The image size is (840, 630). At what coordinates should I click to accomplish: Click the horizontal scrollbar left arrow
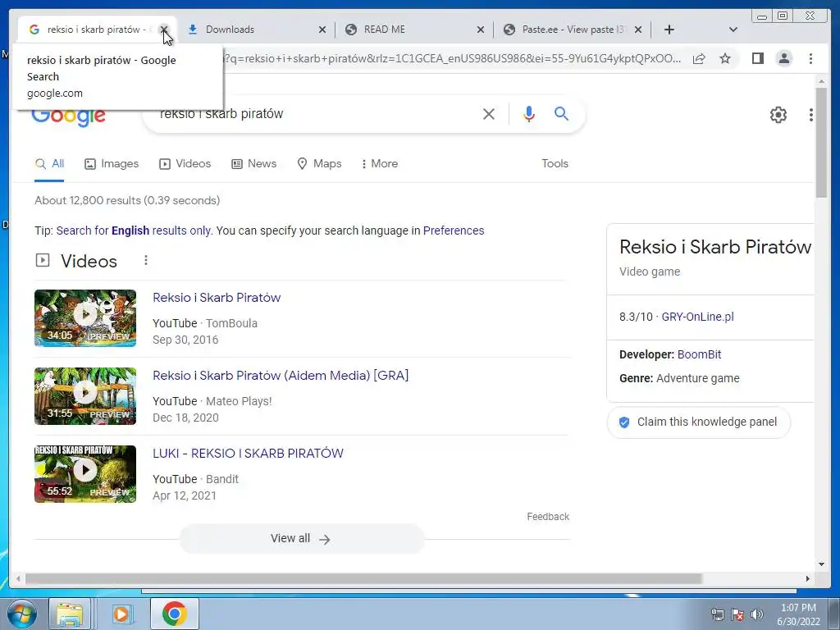coord(18,578)
